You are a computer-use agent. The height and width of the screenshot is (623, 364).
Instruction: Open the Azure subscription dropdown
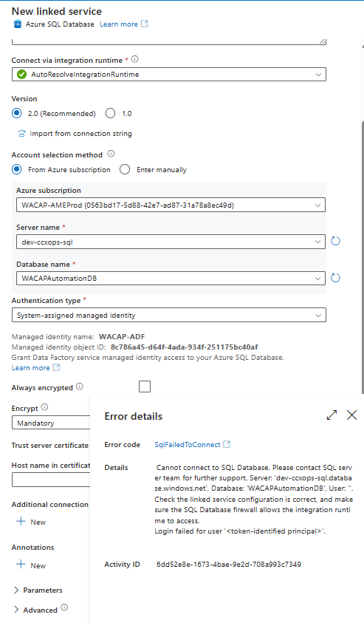(x=171, y=205)
